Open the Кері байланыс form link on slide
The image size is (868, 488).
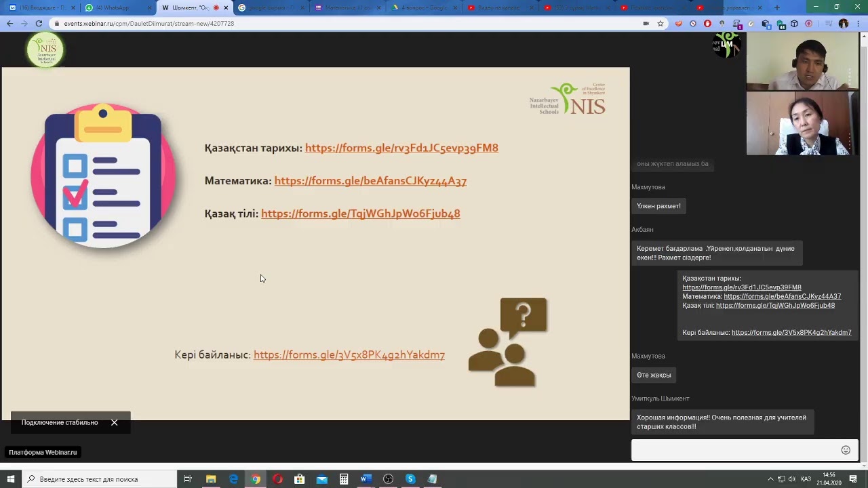(x=349, y=354)
